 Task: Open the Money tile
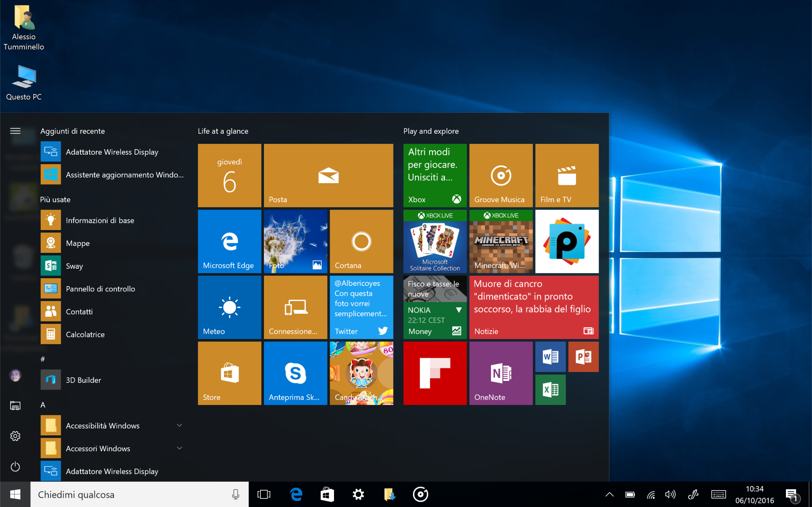tap(435, 307)
